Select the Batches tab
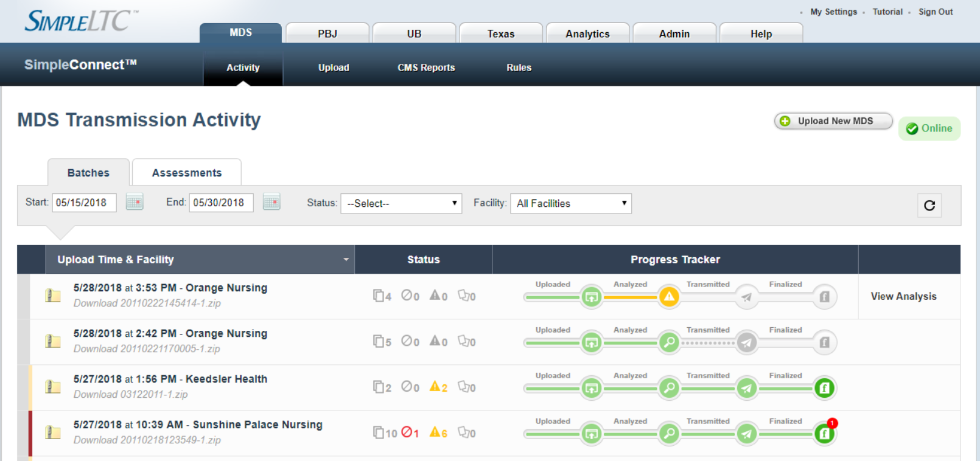The height and width of the screenshot is (461, 980). (x=88, y=173)
